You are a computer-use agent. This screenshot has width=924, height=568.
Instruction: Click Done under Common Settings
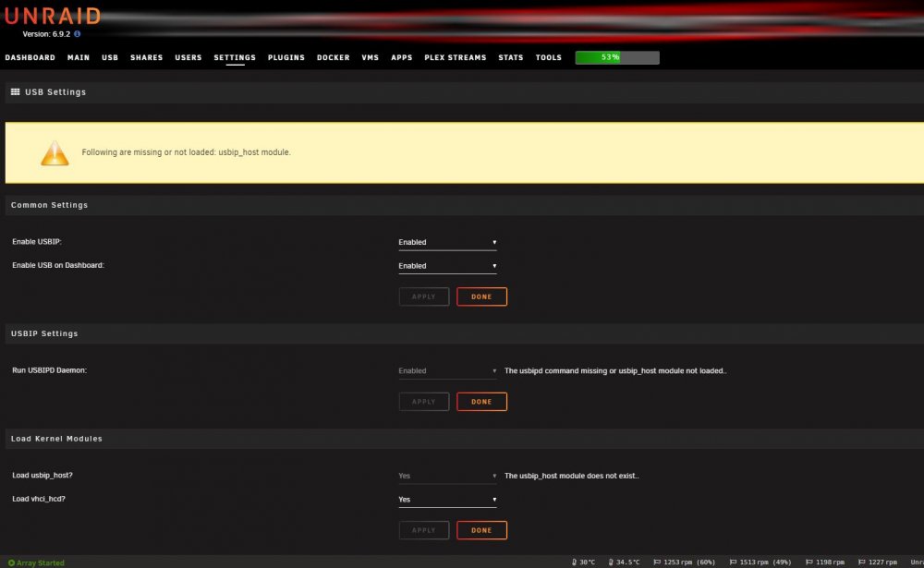pyautogui.click(x=481, y=296)
